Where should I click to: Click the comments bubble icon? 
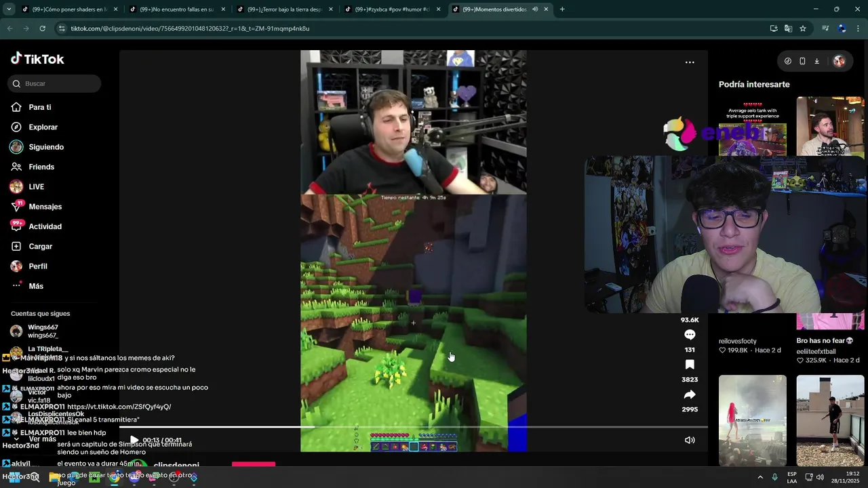pos(690,335)
